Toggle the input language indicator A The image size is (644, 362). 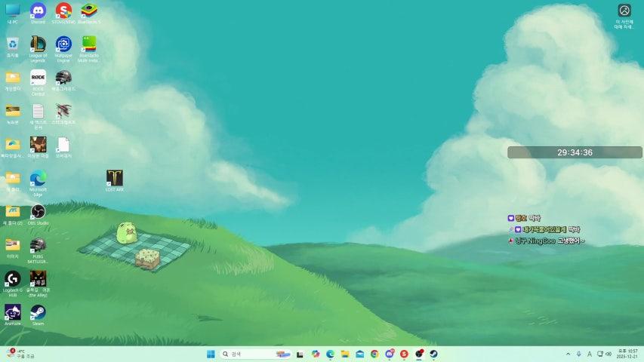click(590, 354)
